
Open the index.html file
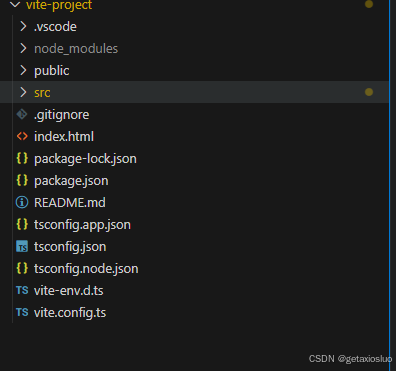click(64, 137)
